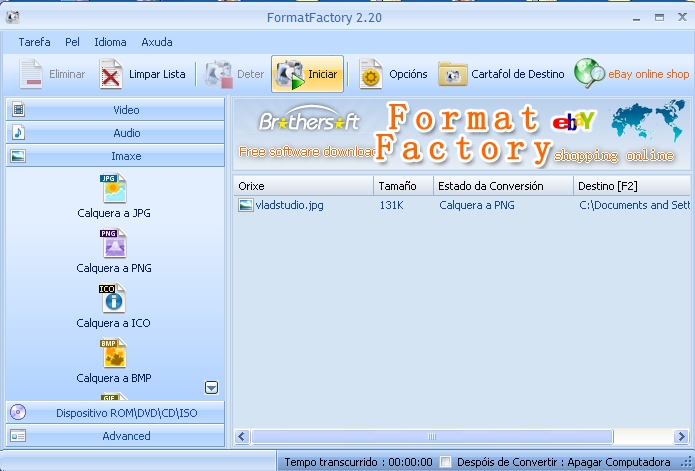Sort by Orixe column header
Viewport: 695px width, 471px height.
tap(304, 186)
